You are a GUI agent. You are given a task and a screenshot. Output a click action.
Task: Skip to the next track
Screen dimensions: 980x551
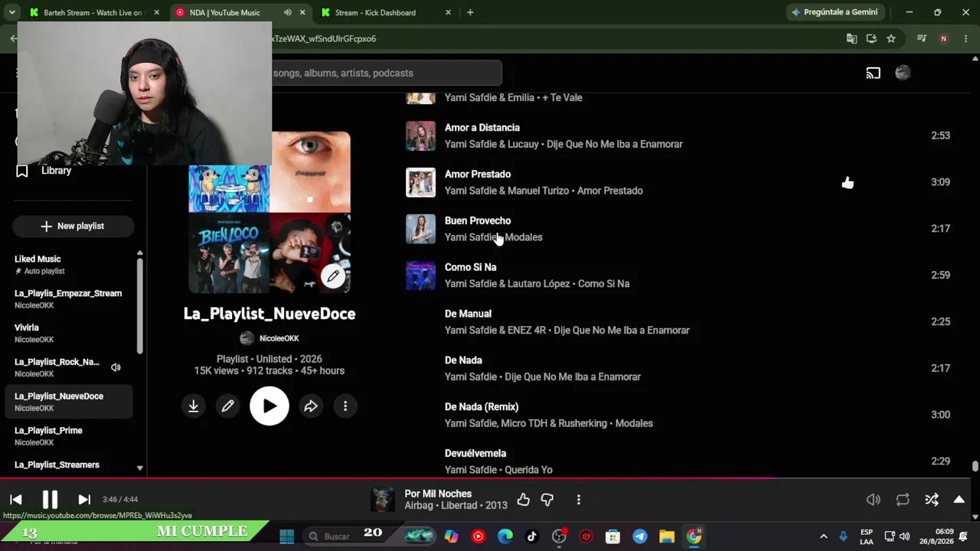pos(84,500)
